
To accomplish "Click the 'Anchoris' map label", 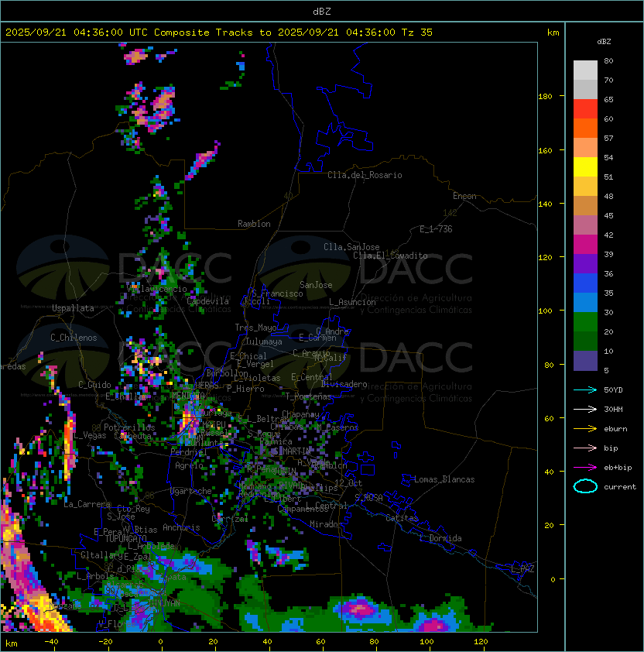I will point(181,527).
